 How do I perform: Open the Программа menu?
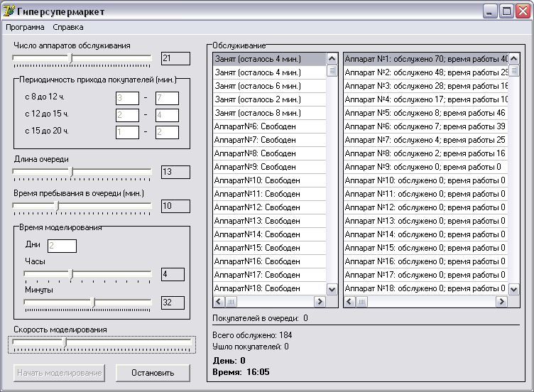(25, 27)
